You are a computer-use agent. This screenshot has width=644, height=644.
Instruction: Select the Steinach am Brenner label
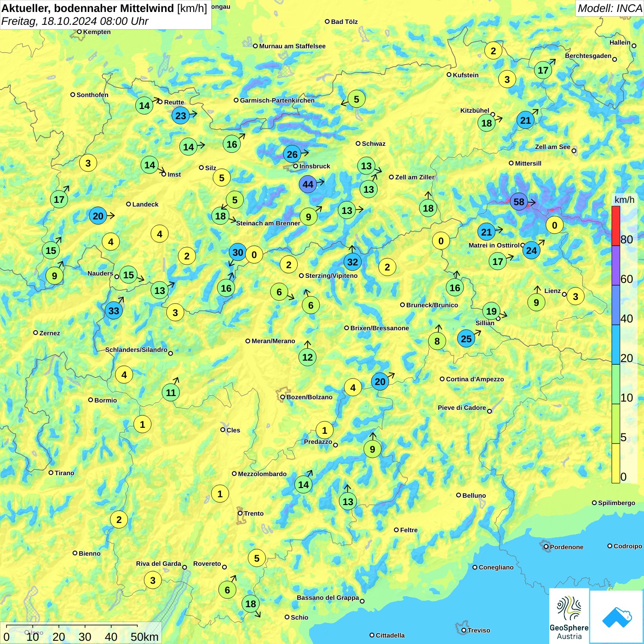[x=268, y=223]
